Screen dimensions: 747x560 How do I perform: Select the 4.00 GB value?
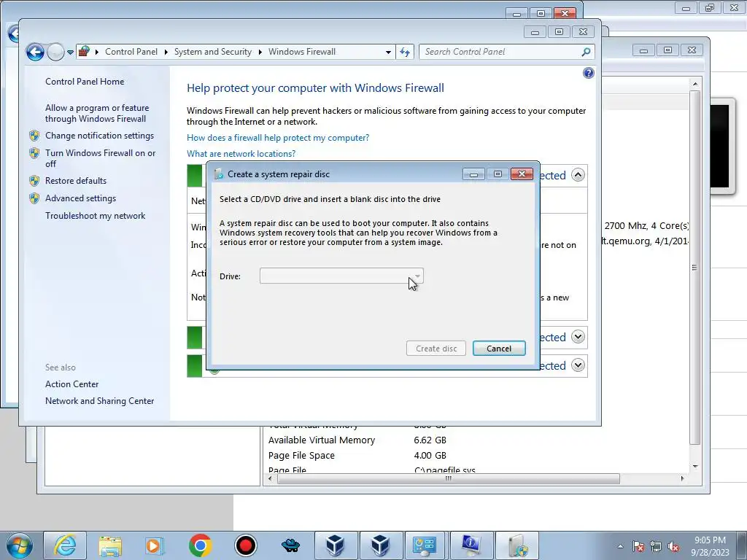(430, 456)
